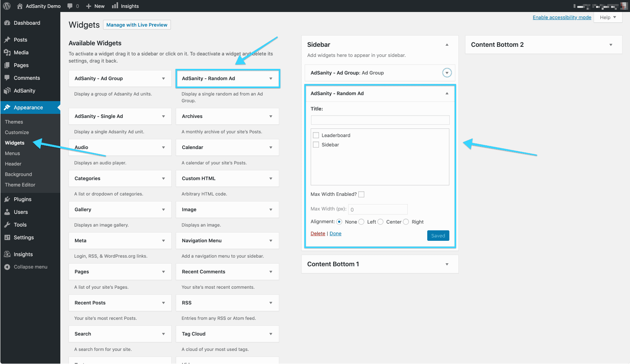Click the Saved button
630x364 pixels.
[438, 236]
